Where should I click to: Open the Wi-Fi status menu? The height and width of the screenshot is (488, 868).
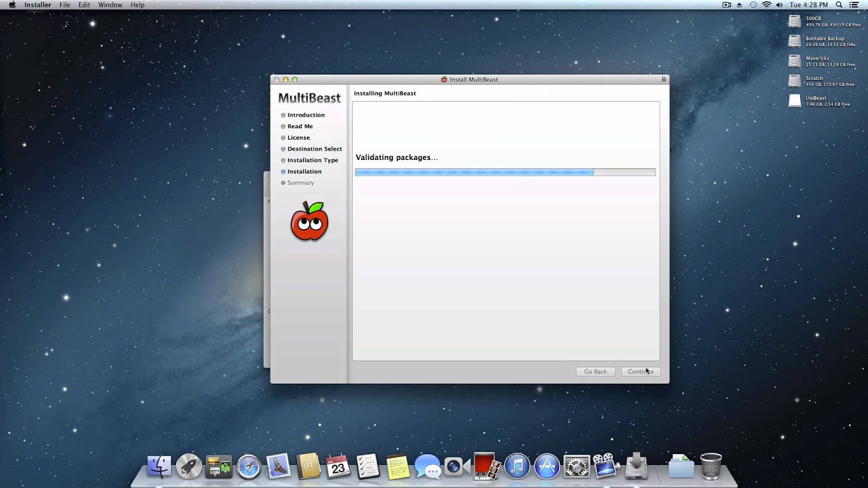click(x=767, y=5)
